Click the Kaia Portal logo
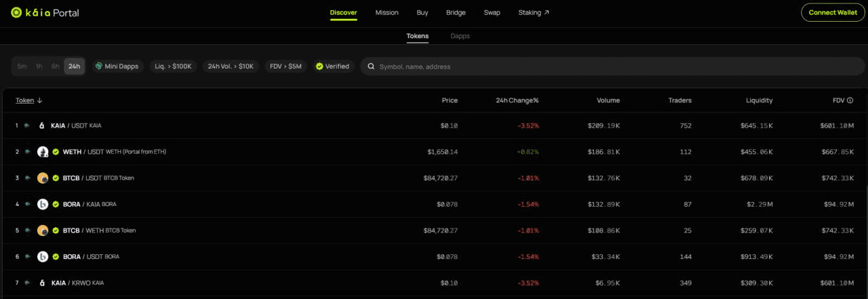Image resolution: width=868 pixels, height=299 pixels. tap(45, 12)
